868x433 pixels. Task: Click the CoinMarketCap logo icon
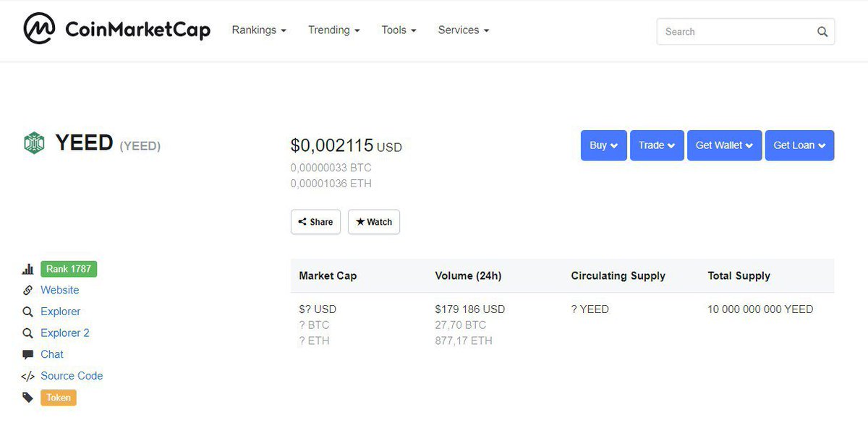tap(39, 30)
